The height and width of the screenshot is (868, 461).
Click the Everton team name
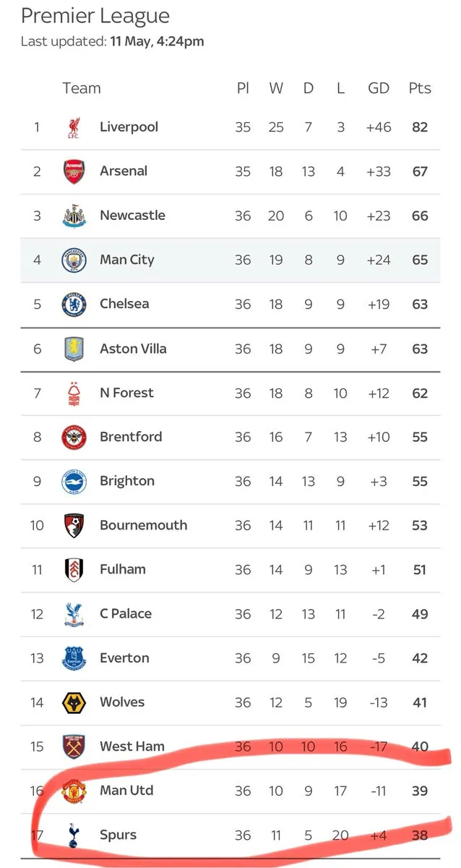tap(124, 658)
